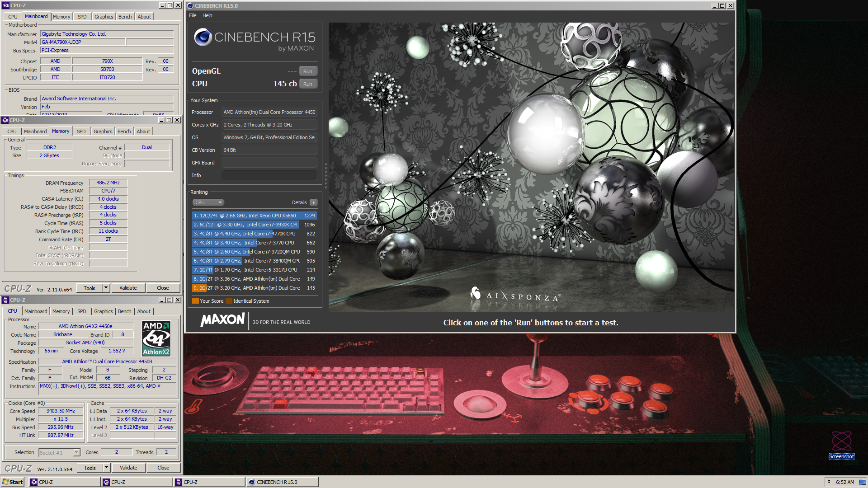The image size is (868, 488).
Task: Open the Tools dropdown arrow in Memory CPU-Z
Action: click(x=106, y=288)
